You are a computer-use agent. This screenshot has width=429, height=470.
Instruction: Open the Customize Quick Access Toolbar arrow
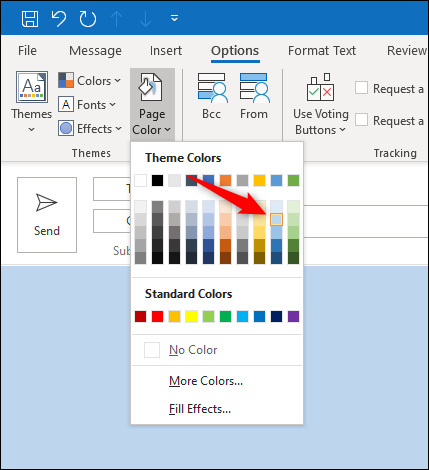pos(174,18)
